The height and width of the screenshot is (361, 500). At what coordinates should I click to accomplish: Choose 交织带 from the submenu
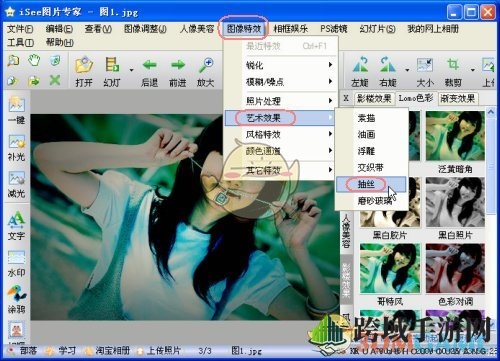click(371, 167)
